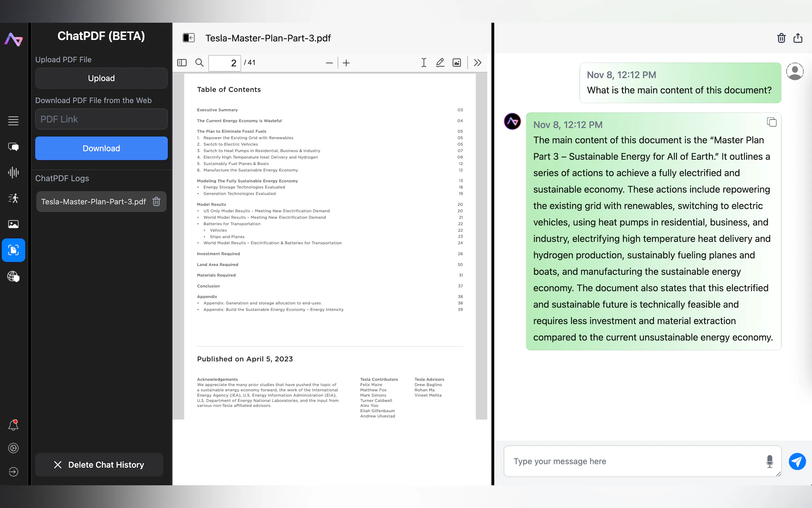
Task: Click the globe web search sidebar icon
Action: (13, 276)
